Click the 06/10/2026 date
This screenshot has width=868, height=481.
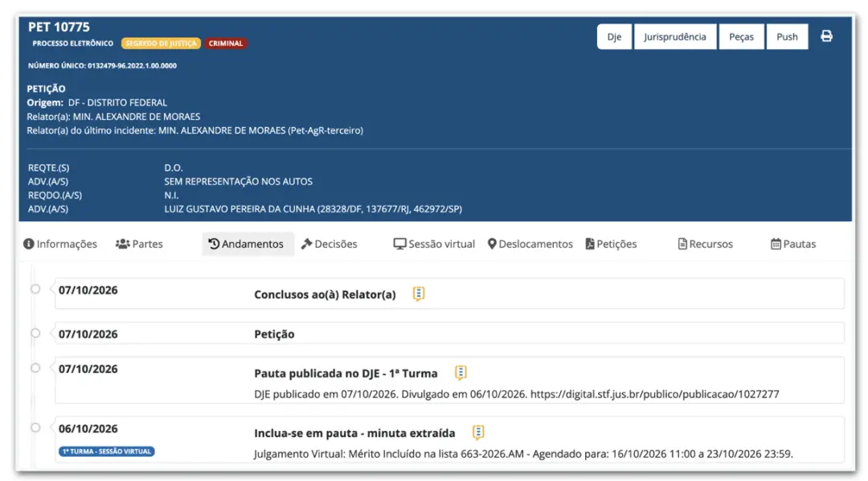point(88,429)
